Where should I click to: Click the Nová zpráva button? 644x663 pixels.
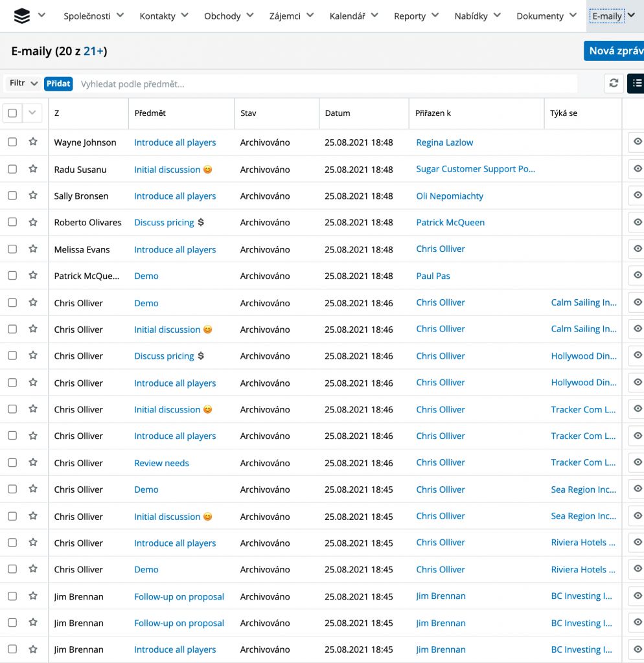[614, 51]
